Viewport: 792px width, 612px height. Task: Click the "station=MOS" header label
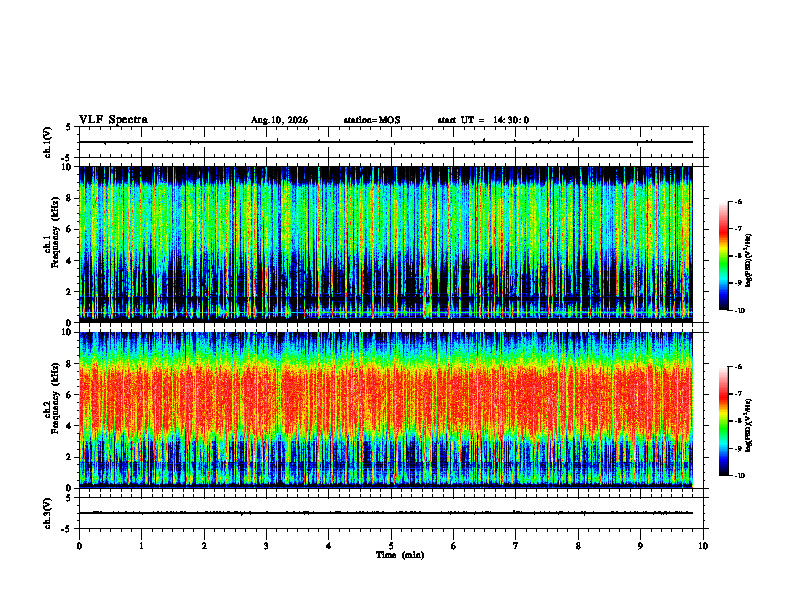372,120
